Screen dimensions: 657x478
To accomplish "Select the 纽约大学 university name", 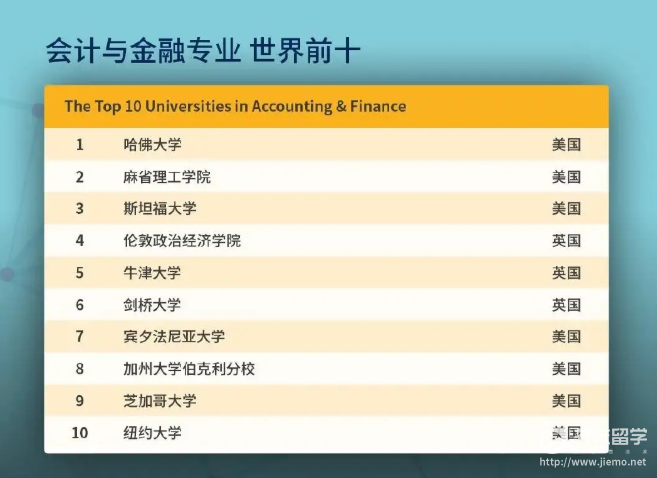I will tap(152, 433).
